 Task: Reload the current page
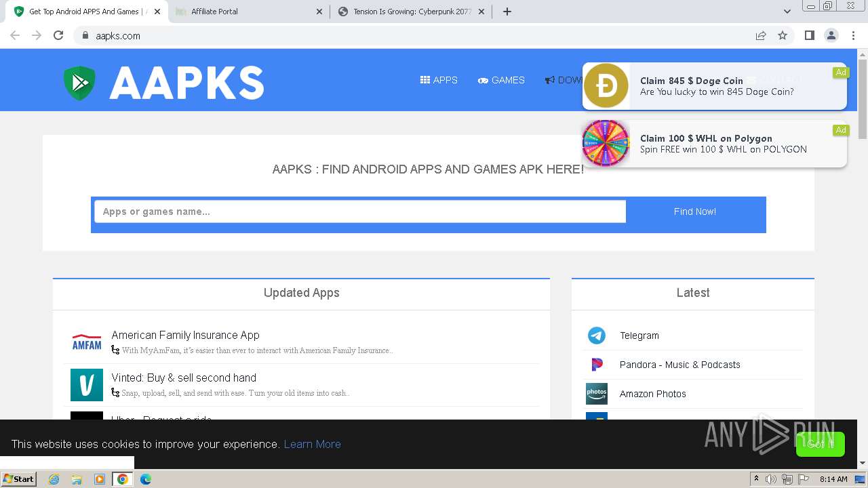58,35
